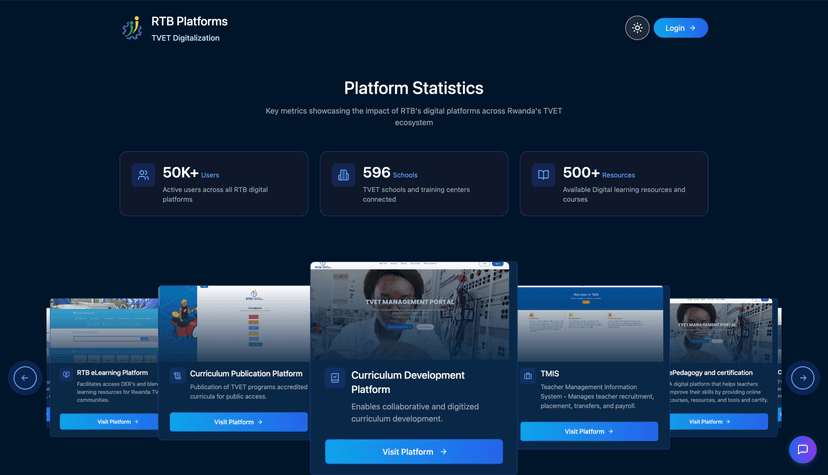
Task: Click the Login button
Action: (680, 28)
